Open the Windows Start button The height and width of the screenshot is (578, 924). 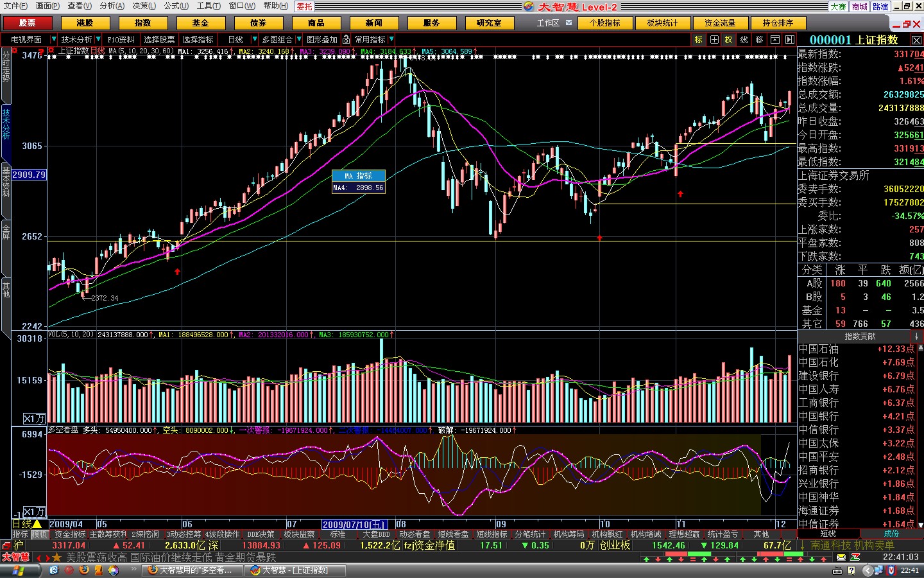[19, 570]
